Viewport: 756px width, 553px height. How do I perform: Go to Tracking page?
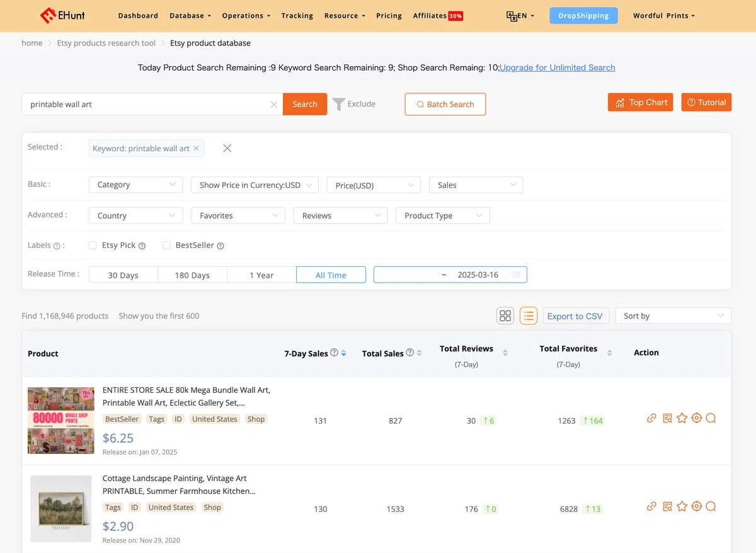pyautogui.click(x=297, y=16)
